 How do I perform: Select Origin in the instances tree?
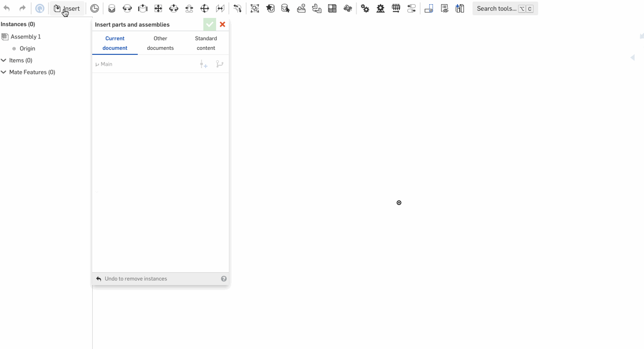pyautogui.click(x=27, y=49)
